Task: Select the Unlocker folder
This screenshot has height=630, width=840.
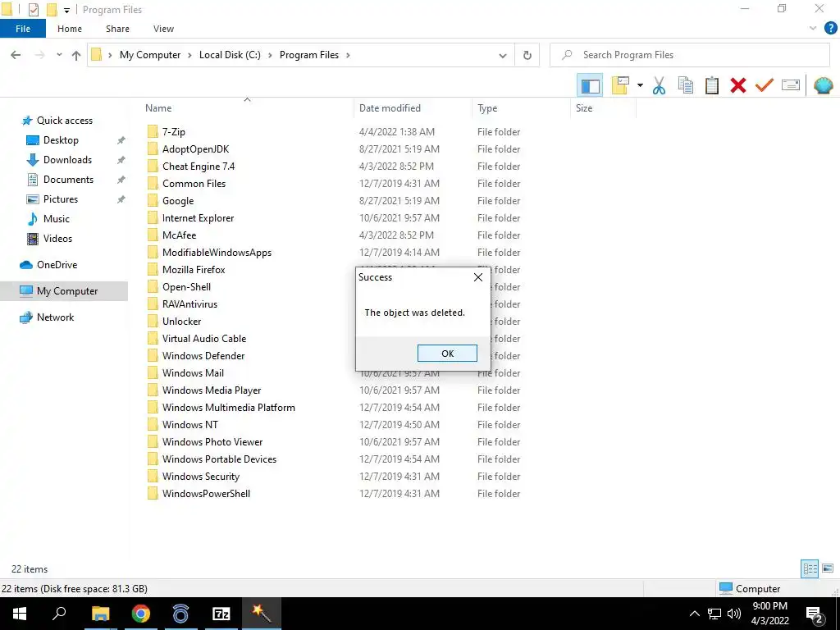Action: tap(181, 322)
